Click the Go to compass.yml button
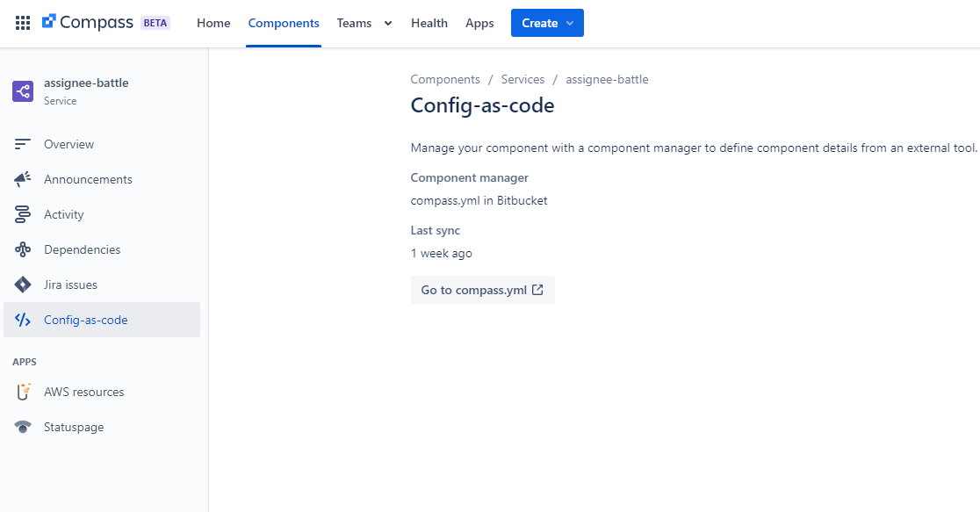 tap(482, 290)
